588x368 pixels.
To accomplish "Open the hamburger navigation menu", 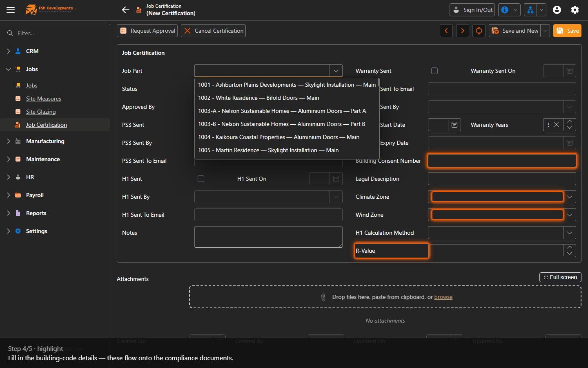I will [x=11, y=10].
